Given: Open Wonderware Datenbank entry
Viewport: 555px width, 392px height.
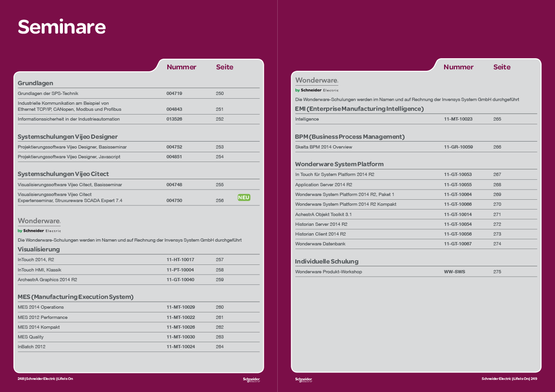Looking at the screenshot, I should [320, 244].
